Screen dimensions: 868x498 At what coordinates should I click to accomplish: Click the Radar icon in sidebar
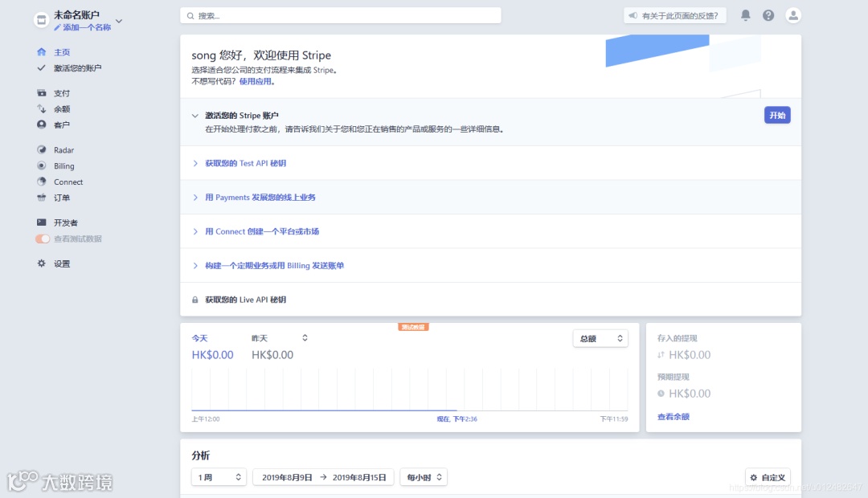click(x=42, y=149)
